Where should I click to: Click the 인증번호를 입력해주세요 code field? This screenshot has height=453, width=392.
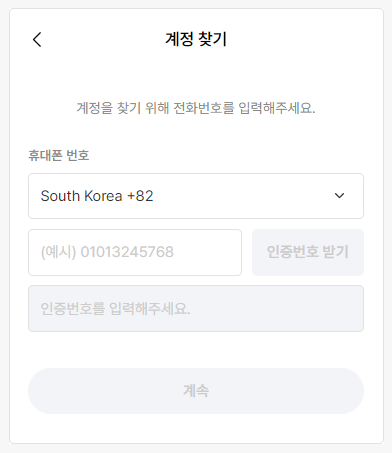click(x=196, y=308)
